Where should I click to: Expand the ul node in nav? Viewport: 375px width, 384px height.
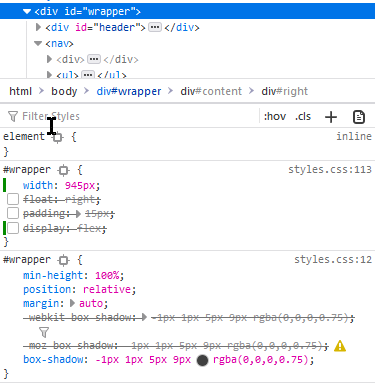(49, 75)
